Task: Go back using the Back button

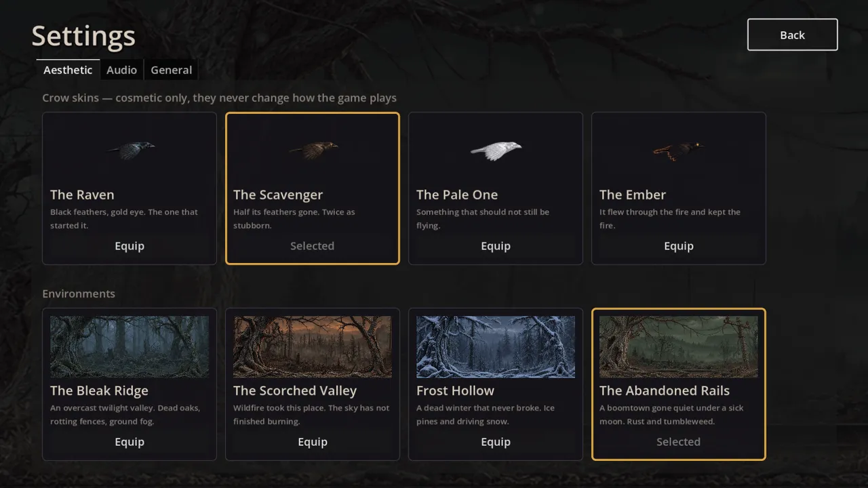Action: pos(792,35)
